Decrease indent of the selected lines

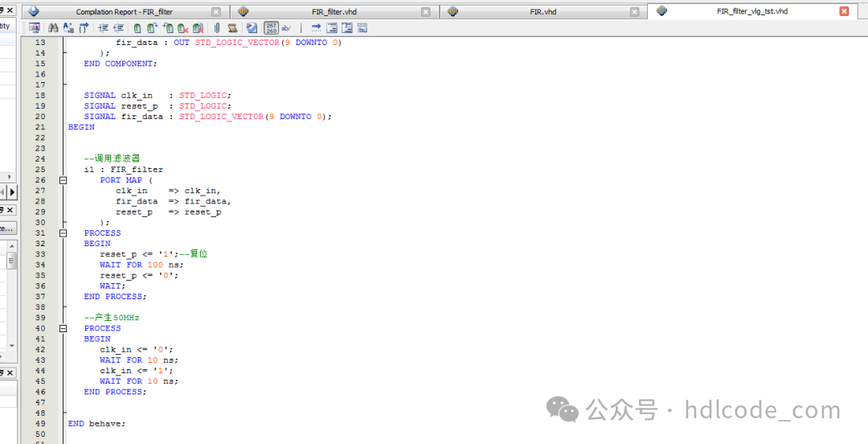[x=118, y=27]
